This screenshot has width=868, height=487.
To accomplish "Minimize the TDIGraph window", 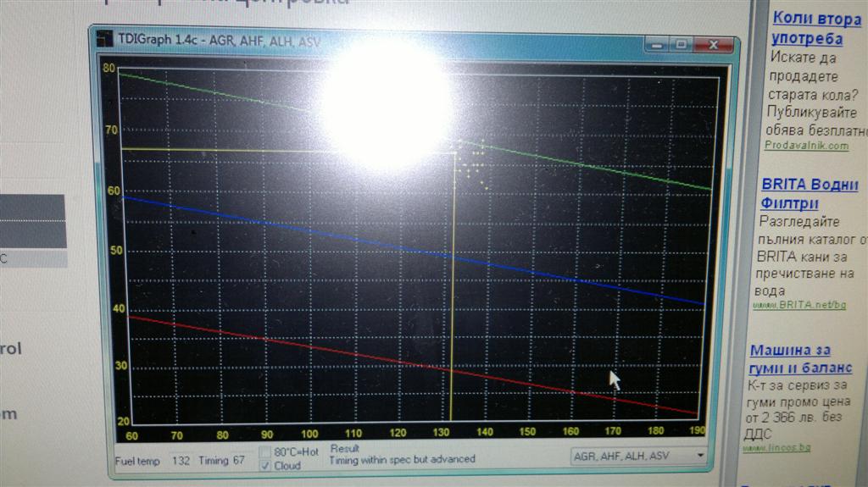I will tap(655, 44).
